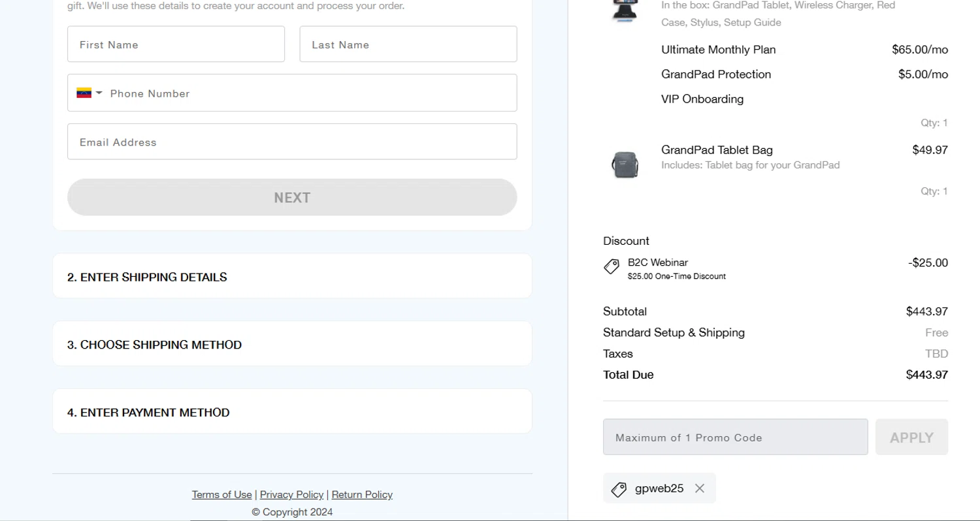
Task: Click the $49.97 bag price
Action: tap(930, 150)
